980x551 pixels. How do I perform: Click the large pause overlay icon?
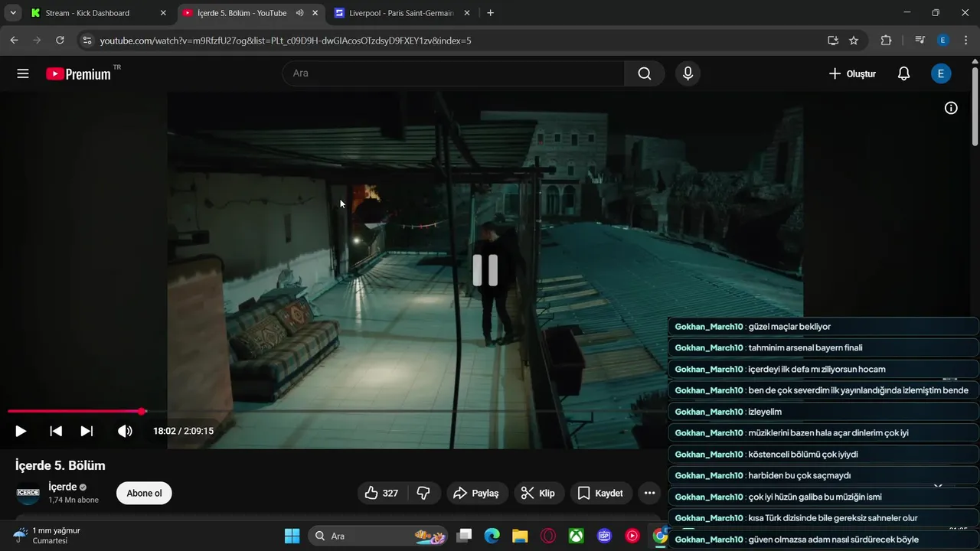click(485, 270)
